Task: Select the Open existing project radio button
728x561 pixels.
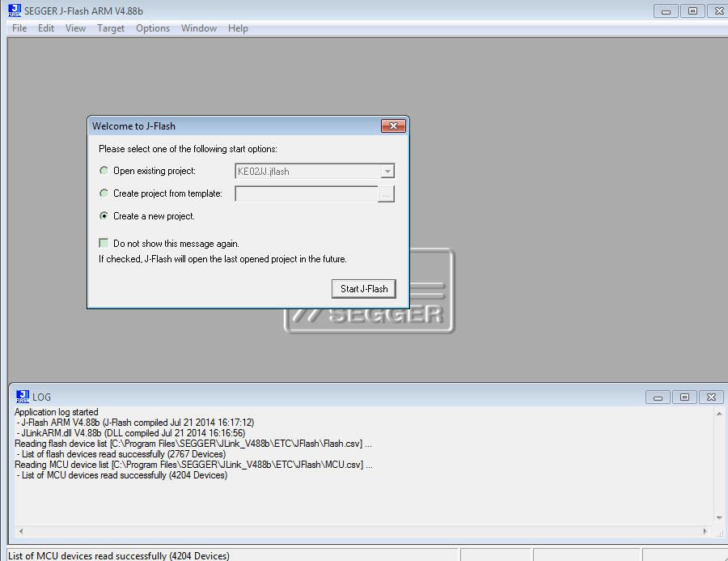Action: [104, 171]
